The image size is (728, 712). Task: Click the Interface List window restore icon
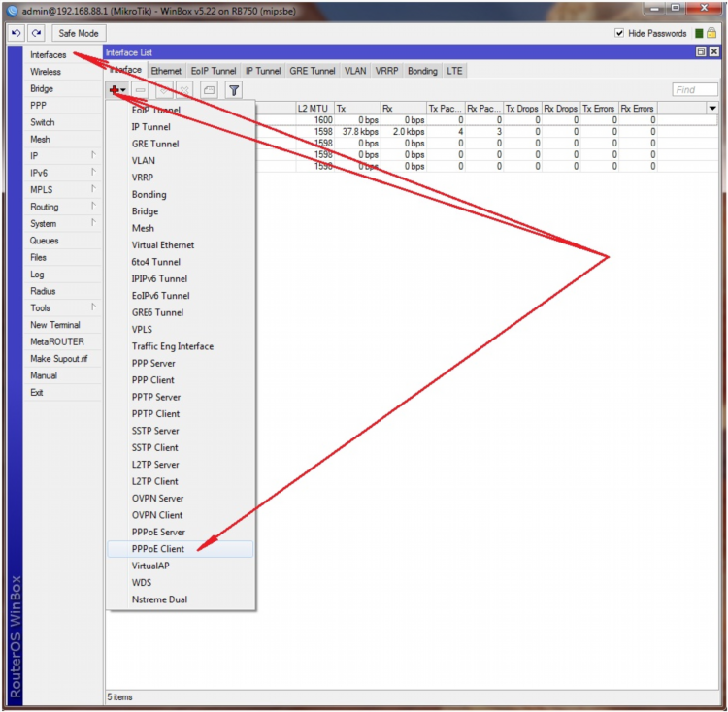(x=701, y=52)
